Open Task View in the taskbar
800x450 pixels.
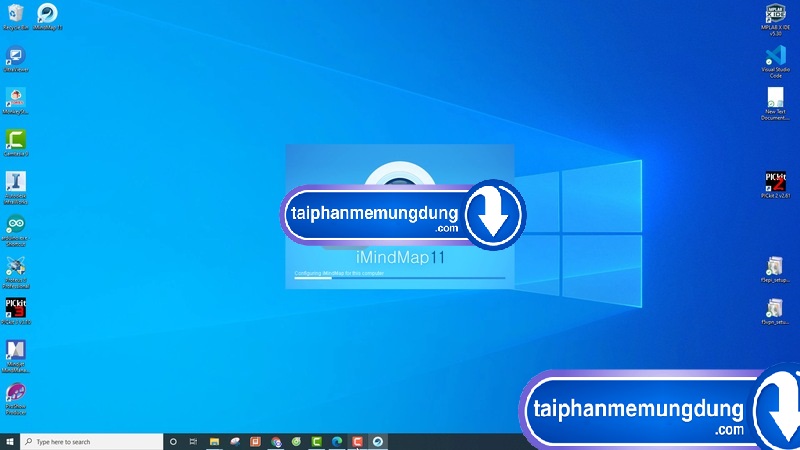[193, 442]
